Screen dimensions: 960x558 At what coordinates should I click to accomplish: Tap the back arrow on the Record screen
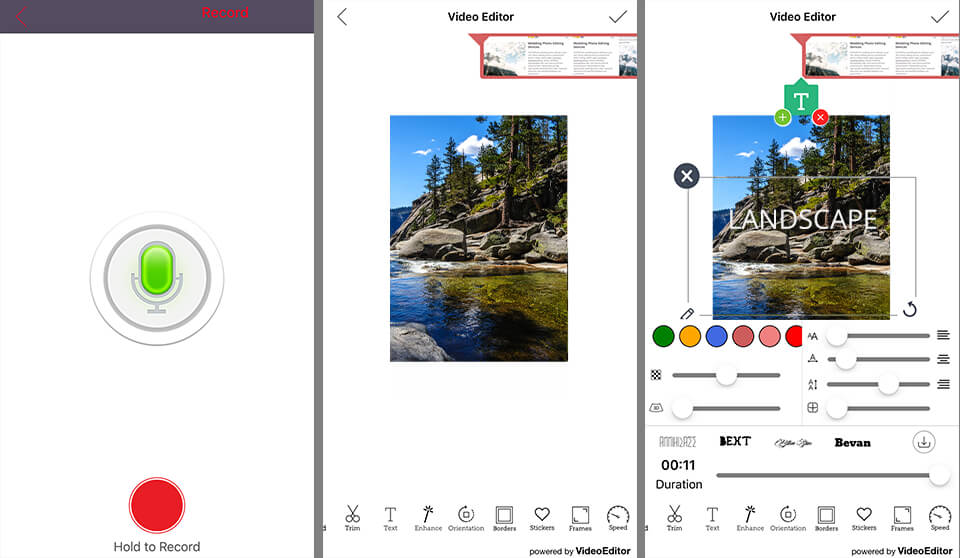(x=21, y=17)
